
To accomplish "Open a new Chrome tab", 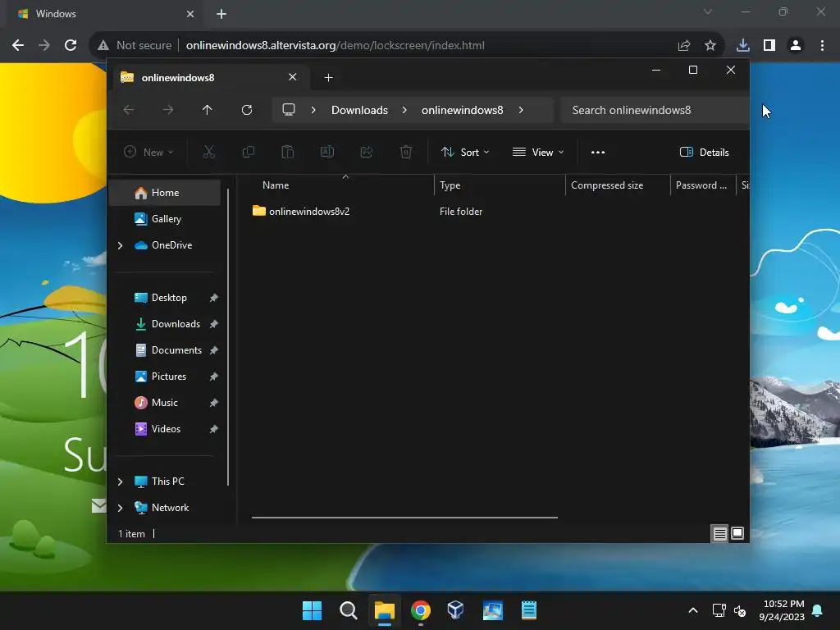I will pyautogui.click(x=221, y=14).
